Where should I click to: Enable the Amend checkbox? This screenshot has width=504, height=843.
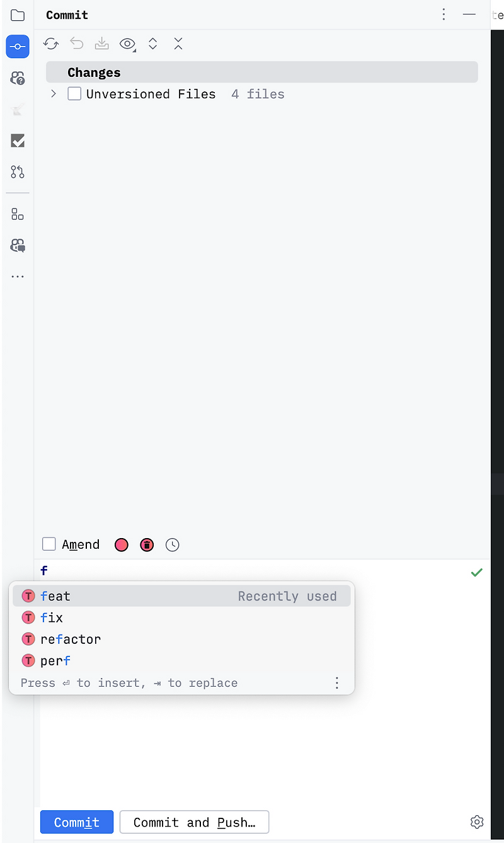(x=49, y=544)
